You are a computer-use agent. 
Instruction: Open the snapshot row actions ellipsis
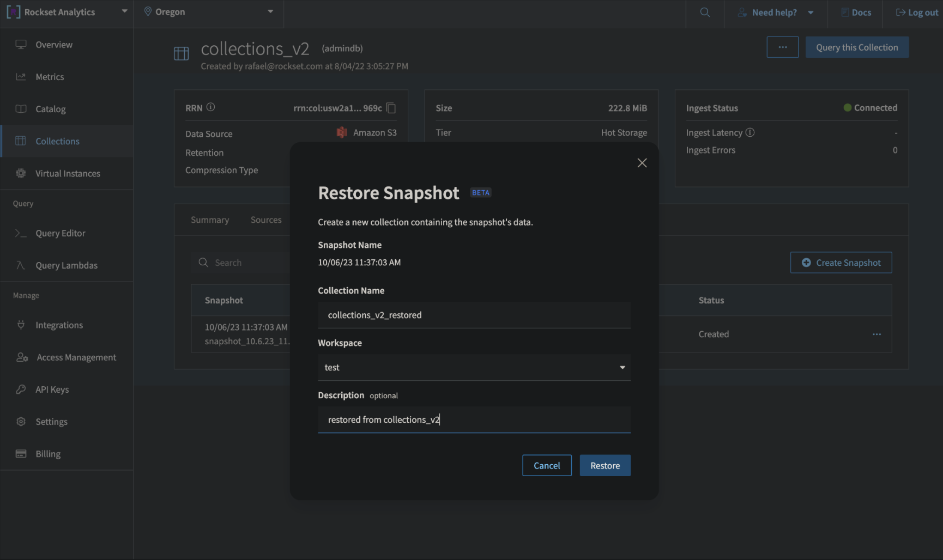pos(876,334)
